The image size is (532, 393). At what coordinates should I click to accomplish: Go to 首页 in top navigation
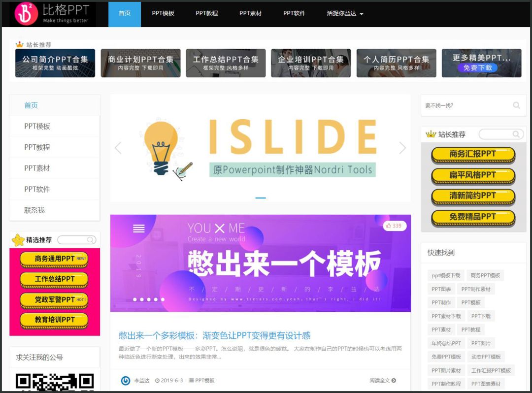coord(125,14)
